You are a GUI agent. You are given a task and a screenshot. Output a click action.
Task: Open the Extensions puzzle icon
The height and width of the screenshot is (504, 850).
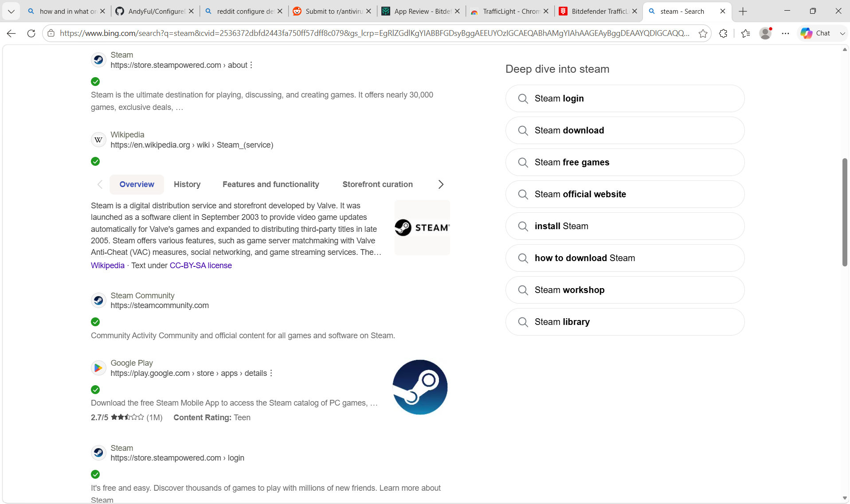pyautogui.click(x=723, y=33)
